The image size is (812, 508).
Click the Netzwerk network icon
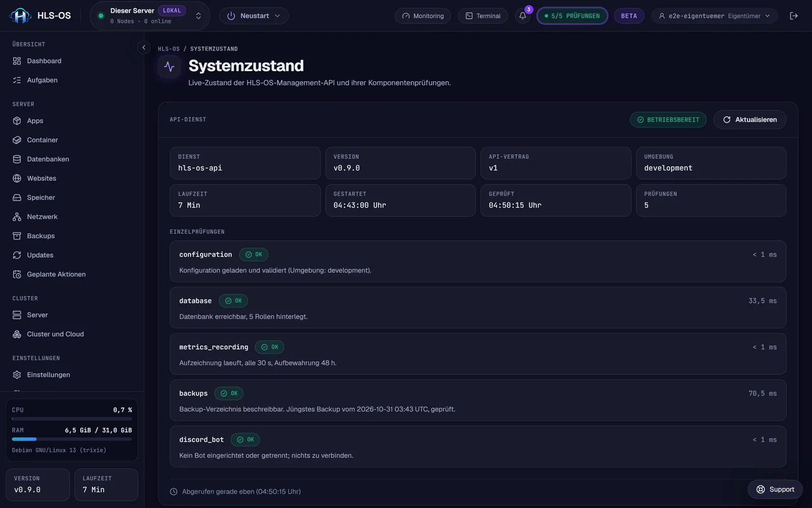pyautogui.click(x=17, y=217)
